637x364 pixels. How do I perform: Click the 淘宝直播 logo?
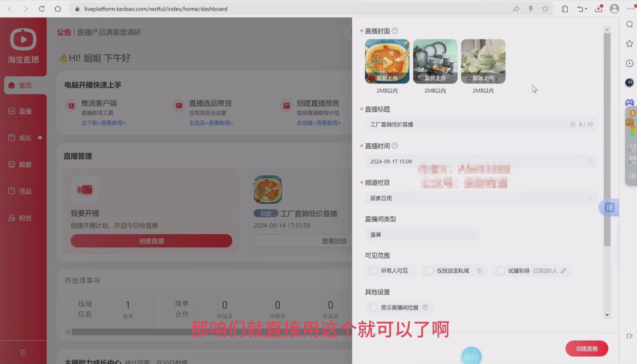click(23, 45)
